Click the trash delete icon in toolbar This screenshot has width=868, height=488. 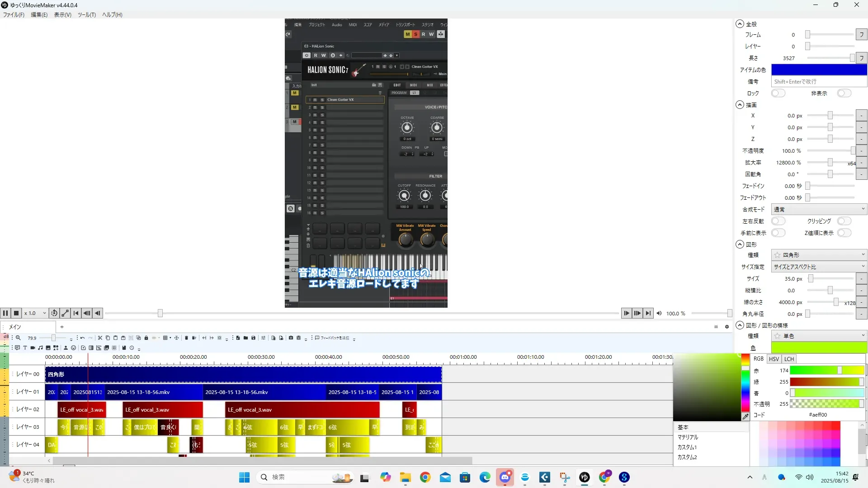(x=186, y=338)
